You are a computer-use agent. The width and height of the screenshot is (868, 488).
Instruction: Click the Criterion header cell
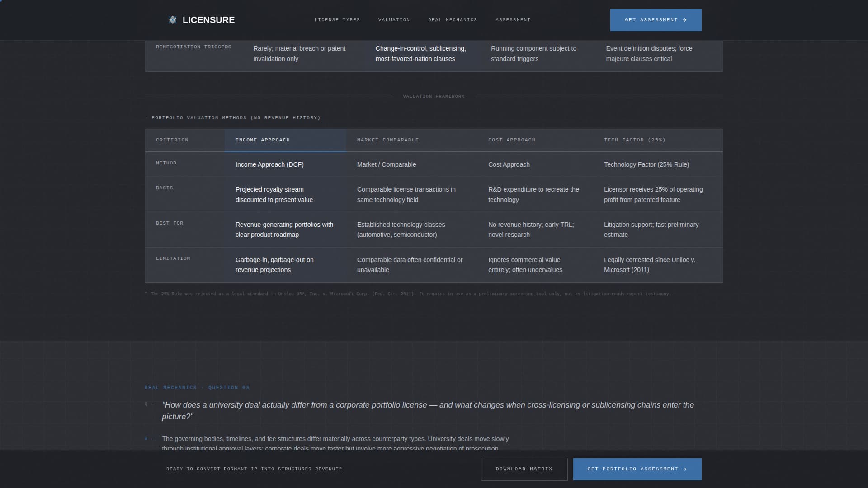click(172, 140)
